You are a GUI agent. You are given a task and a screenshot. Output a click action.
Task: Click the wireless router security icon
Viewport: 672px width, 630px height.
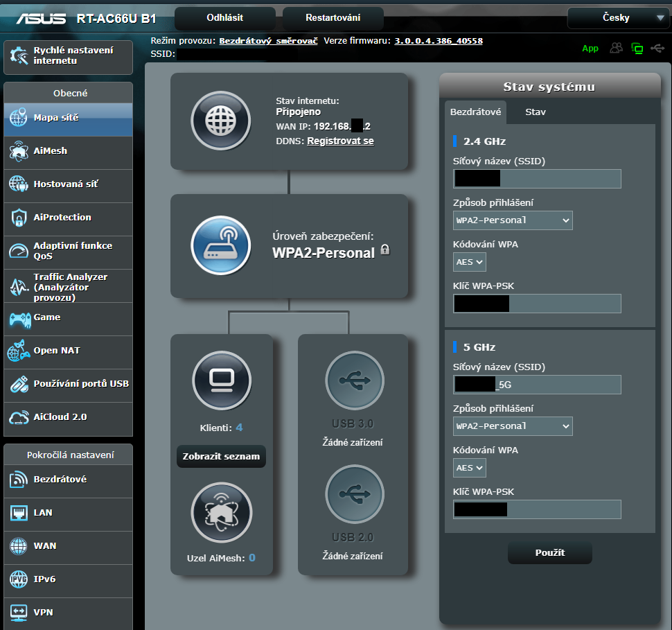[220, 246]
